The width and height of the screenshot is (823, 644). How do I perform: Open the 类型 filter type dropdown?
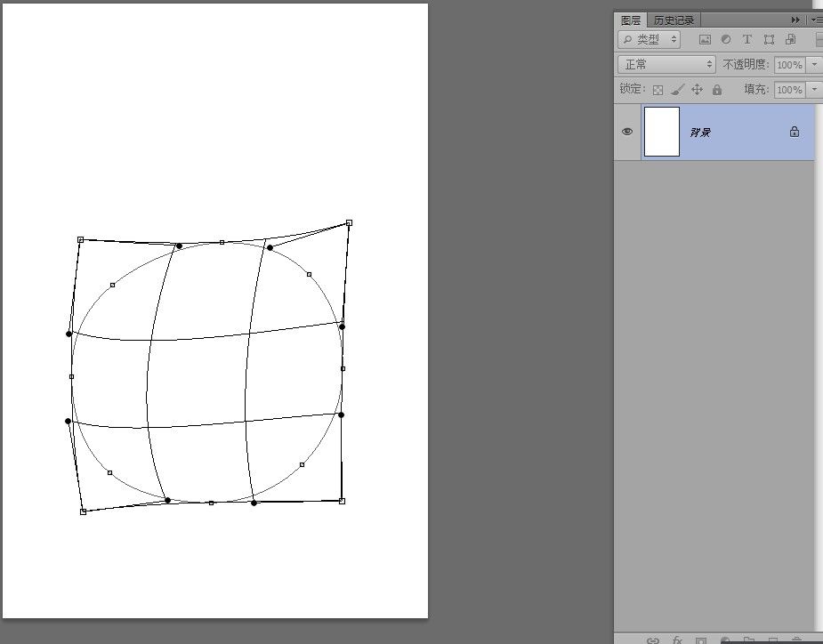point(650,39)
